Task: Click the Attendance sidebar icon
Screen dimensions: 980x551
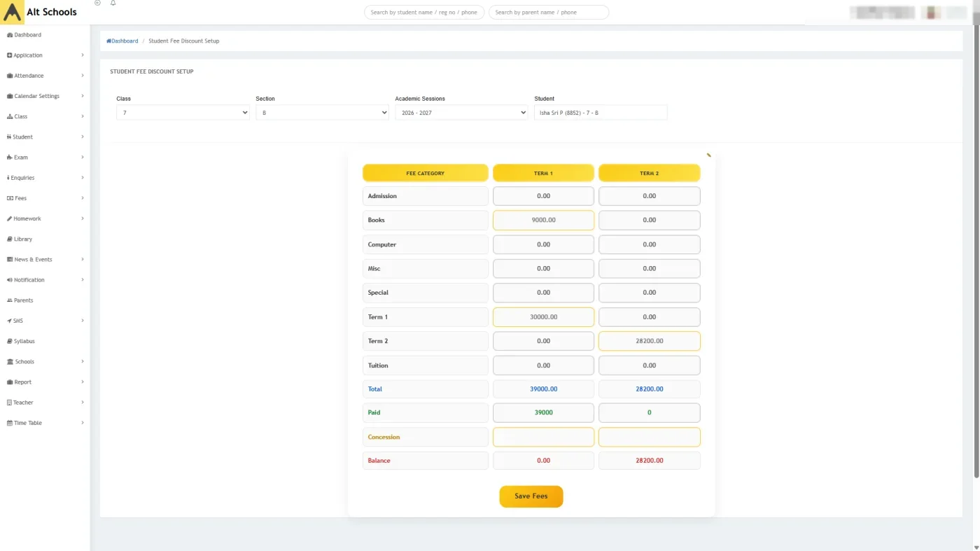Action: tap(10, 76)
